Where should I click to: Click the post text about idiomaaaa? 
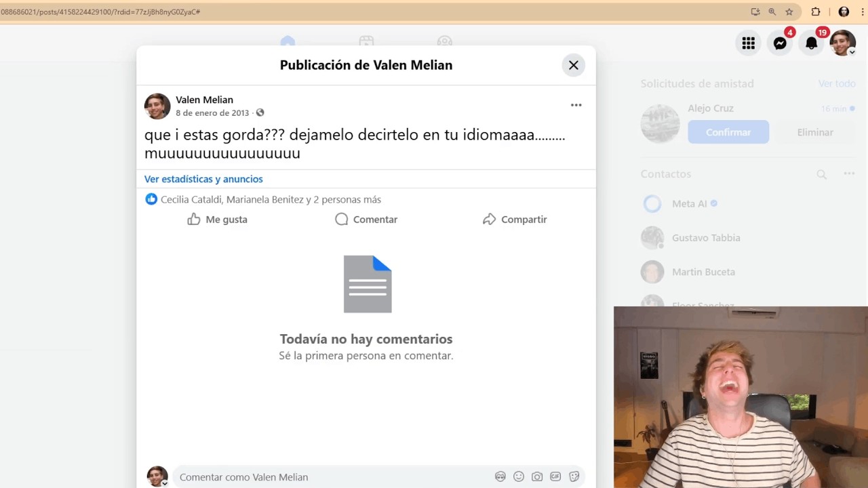click(x=355, y=144)
